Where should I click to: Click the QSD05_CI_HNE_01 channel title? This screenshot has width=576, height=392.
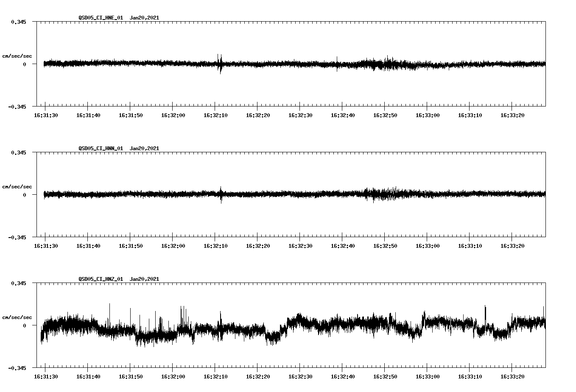(100, 18)
